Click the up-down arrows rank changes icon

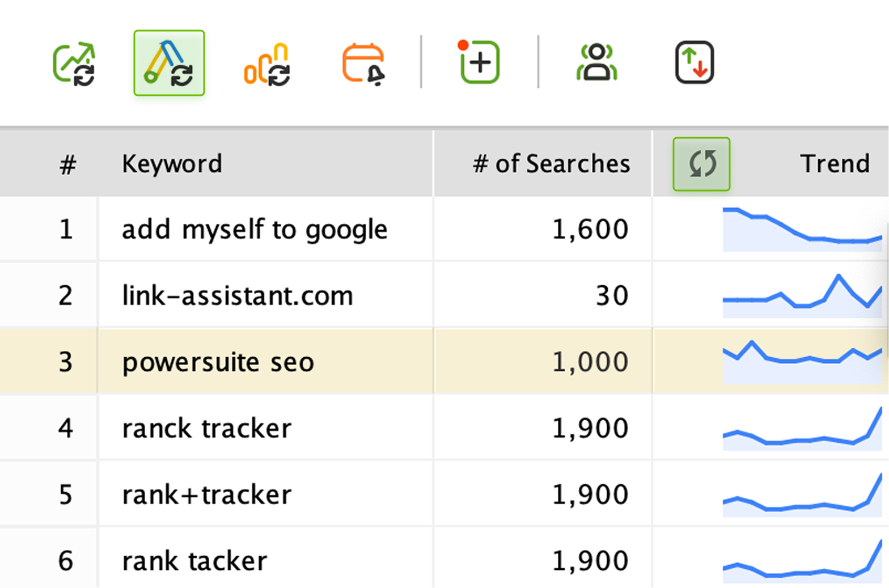click(x=695, y=62)
